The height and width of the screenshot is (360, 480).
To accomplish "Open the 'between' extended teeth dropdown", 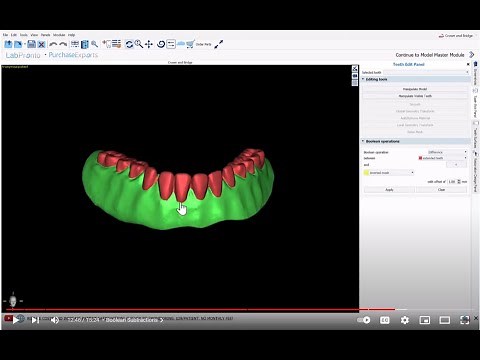I will click(443, 158).
